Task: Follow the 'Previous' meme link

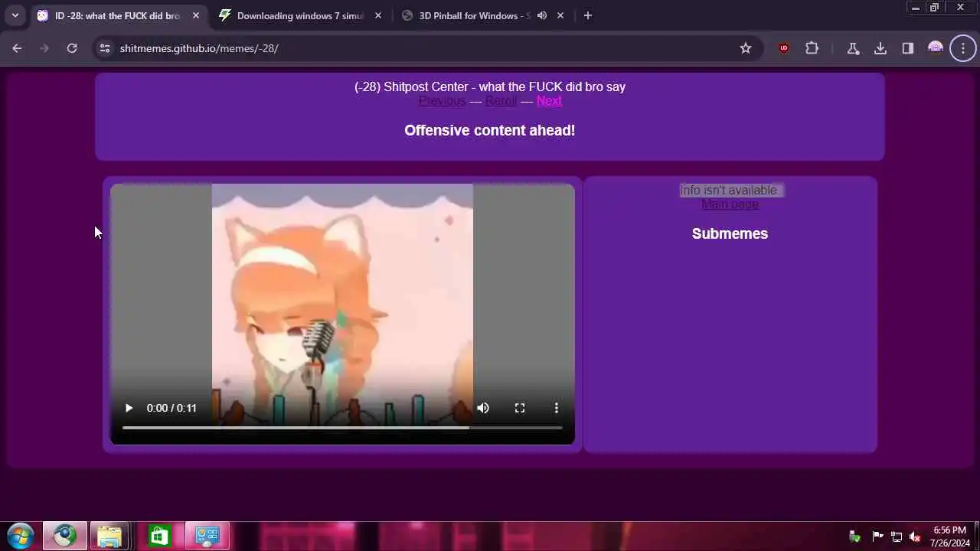Action: [x=442, y=101]
